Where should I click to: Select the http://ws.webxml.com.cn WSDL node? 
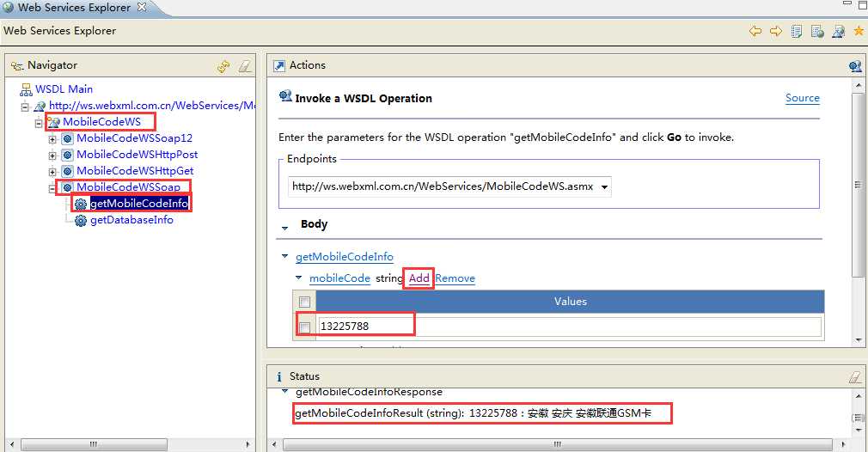tap(151, 105)
